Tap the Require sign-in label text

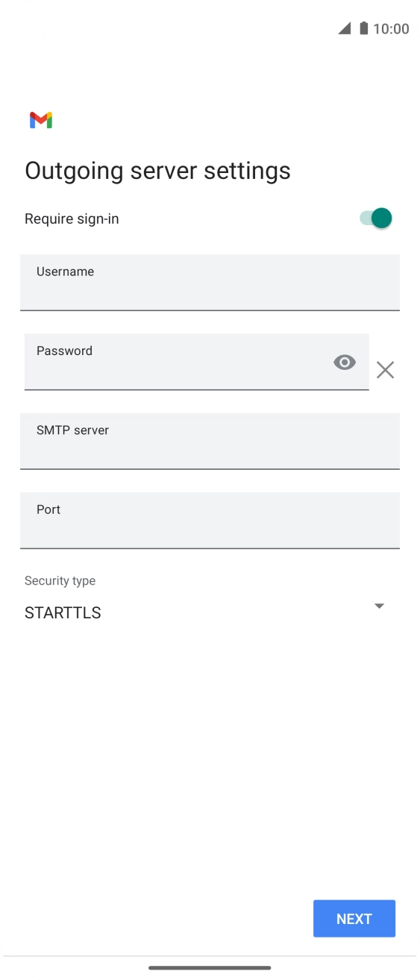[72, 219]
